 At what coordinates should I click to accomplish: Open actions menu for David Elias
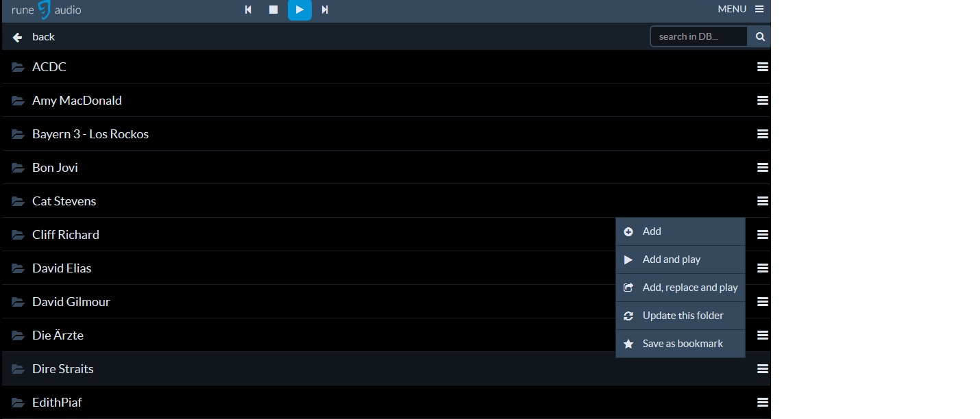coord(762,268)
